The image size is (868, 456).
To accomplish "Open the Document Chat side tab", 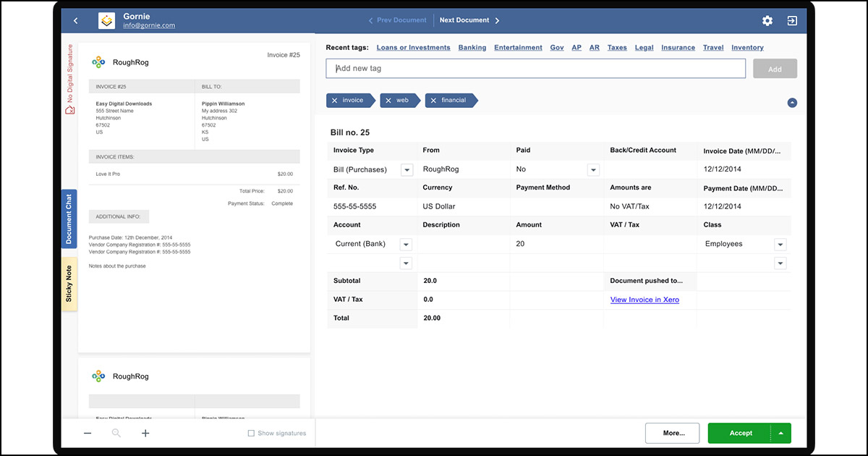I will [x=69, y=219].
